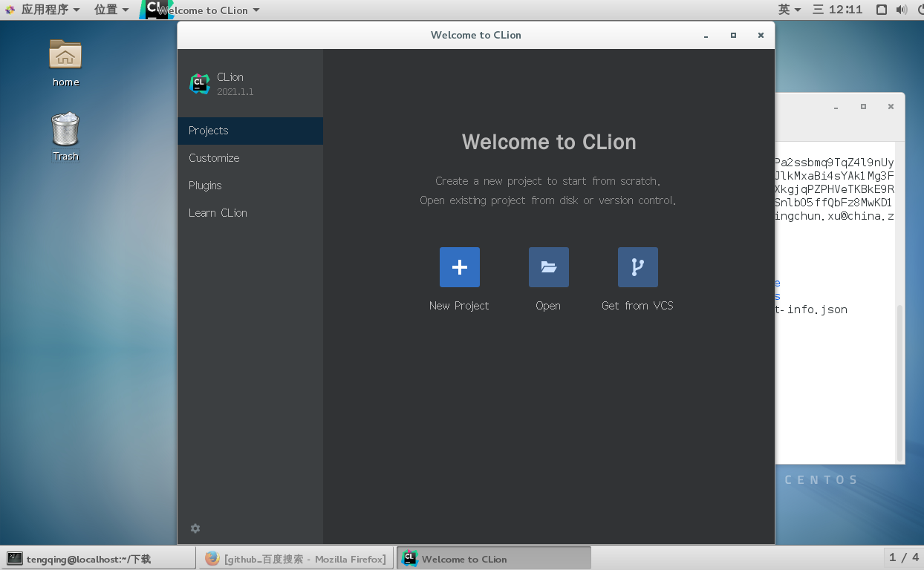Click the Open folder icon
Image resolution: width=924 pixels, height=570 pixels.
tap(548, 267)
